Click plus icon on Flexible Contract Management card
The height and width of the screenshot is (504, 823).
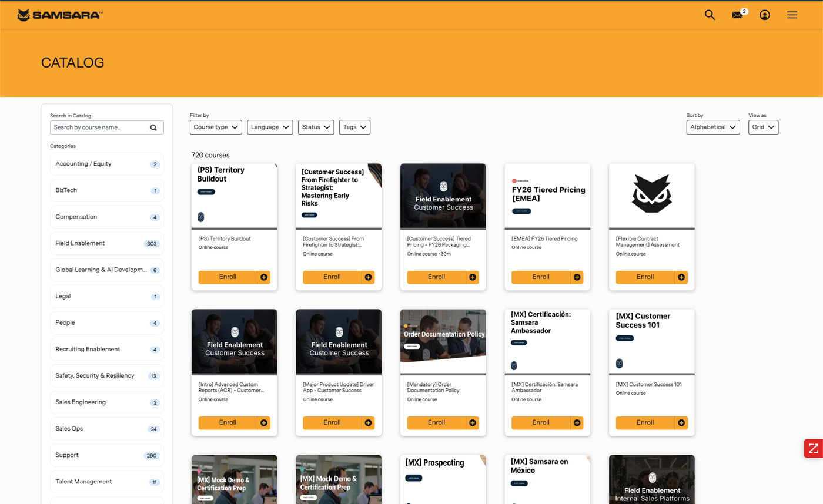681,277
